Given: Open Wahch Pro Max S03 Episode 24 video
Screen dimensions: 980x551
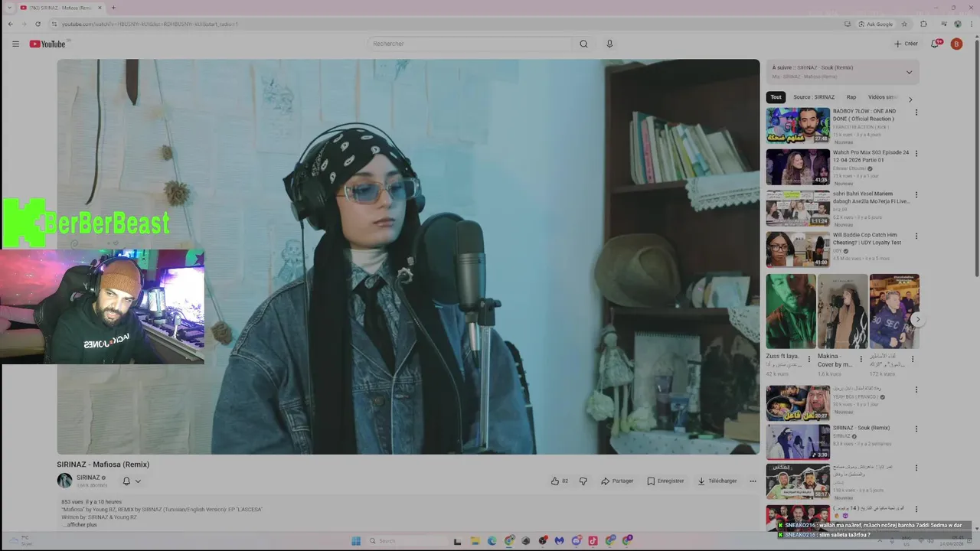Looking at the screenshot, I should (x=798, y=167).
